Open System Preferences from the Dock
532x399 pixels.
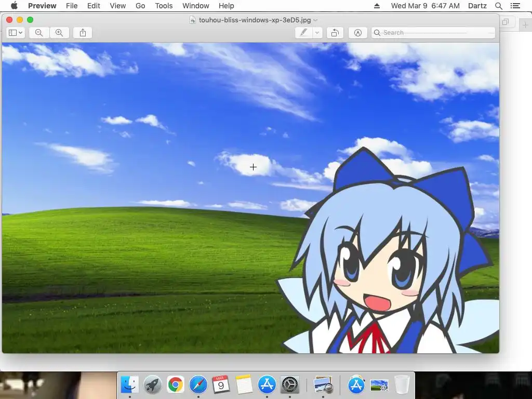(290, 384)
